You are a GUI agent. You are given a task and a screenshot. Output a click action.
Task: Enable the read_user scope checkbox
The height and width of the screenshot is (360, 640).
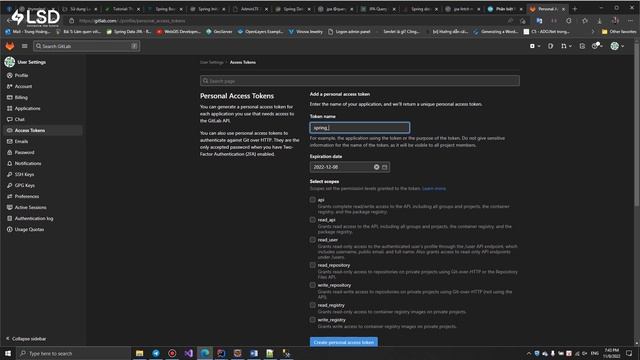pyautogui.click(x=313, y=240)
